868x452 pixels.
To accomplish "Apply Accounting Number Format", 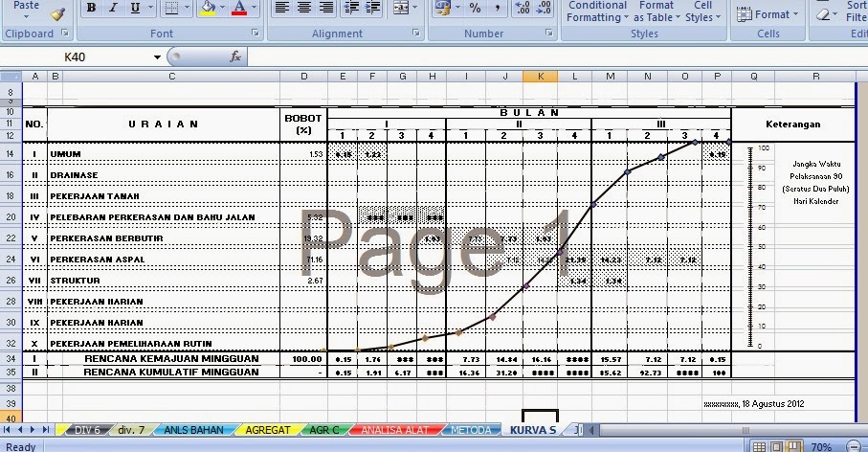I will point(442,8).
